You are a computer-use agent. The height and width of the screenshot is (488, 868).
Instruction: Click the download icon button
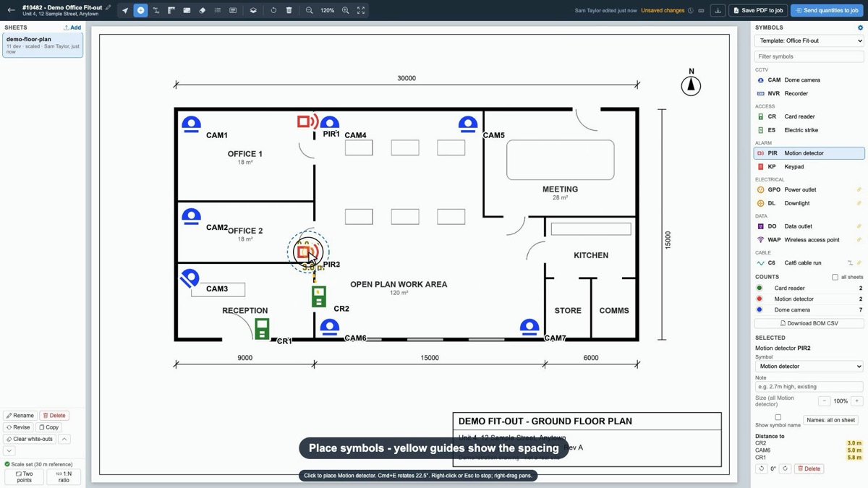click(718, 10)
